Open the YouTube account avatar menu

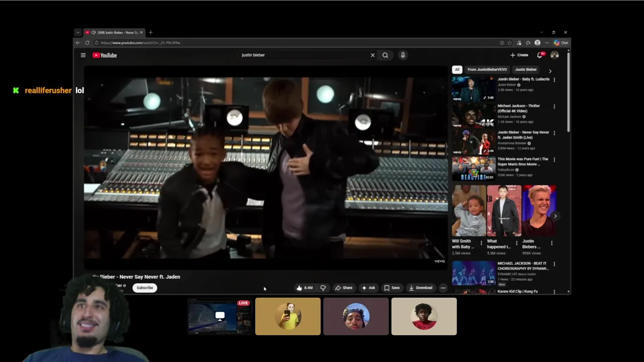click(554, 55)
